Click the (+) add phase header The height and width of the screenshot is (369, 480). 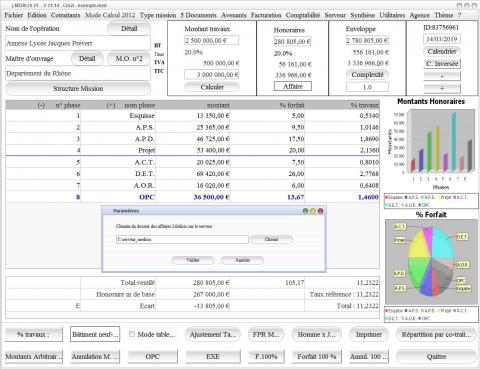pyautogui.click(x=111, y=105)
